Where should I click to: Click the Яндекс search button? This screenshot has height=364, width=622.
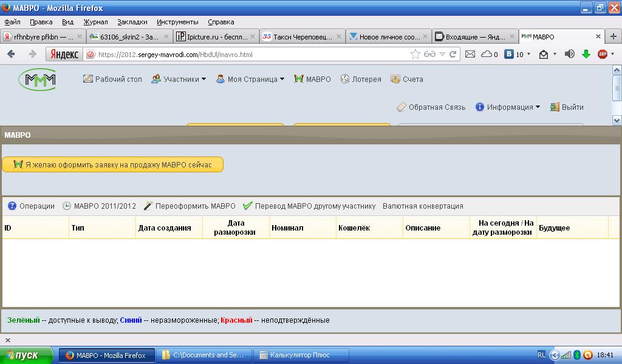64,54
